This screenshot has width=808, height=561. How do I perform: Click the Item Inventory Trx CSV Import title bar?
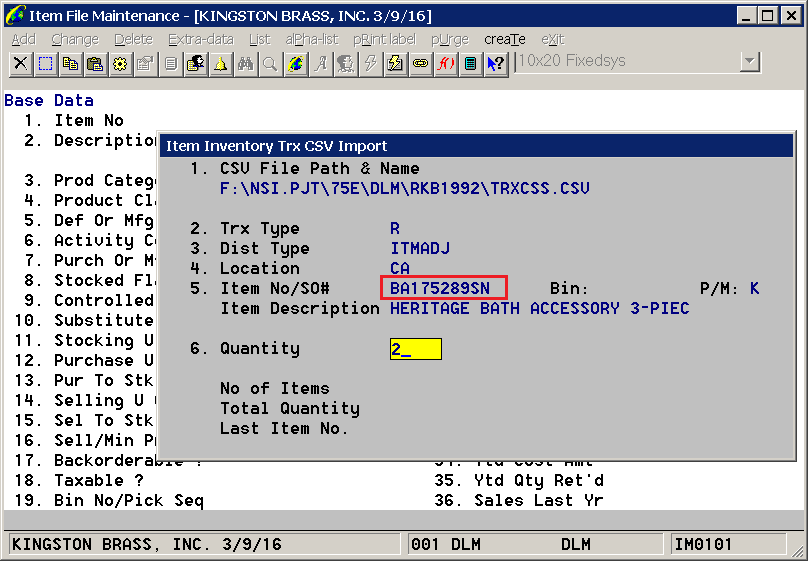pos(477,146)
